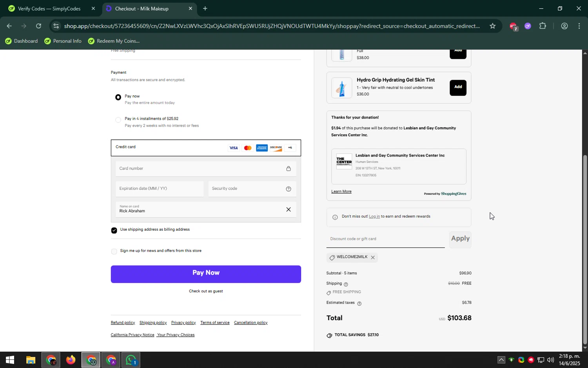Clear the Name on card field
Screen dimensions: 588x368
tap(289, 210)
